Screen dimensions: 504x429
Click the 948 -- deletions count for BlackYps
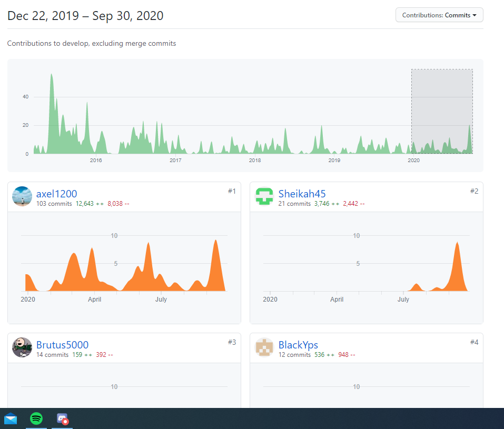[x=347, y=355]
